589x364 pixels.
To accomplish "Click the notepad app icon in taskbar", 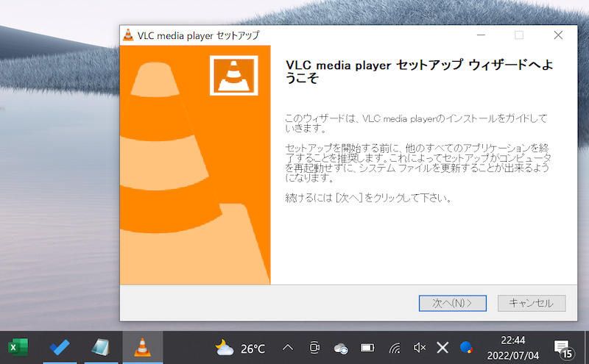I will [x=101, y=347].
